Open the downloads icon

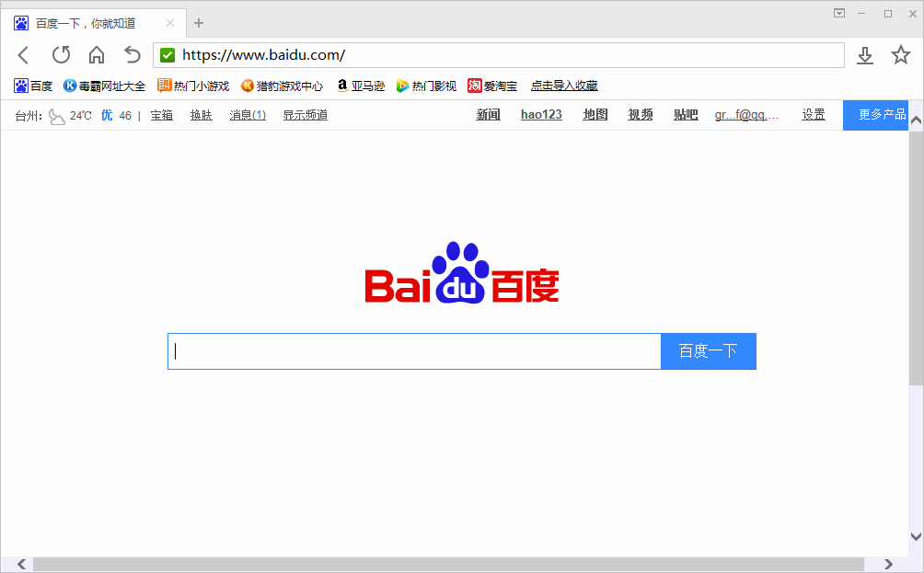click(x=864, y=55)
